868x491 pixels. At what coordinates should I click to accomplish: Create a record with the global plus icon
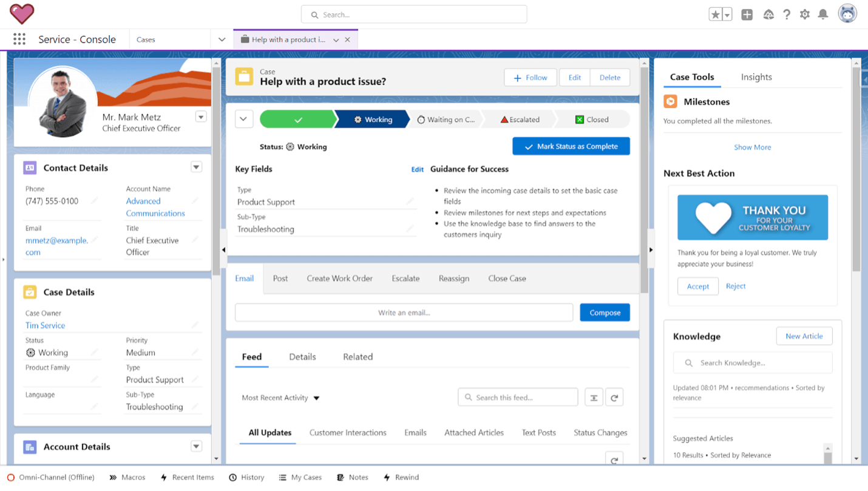tap(747, 14)
